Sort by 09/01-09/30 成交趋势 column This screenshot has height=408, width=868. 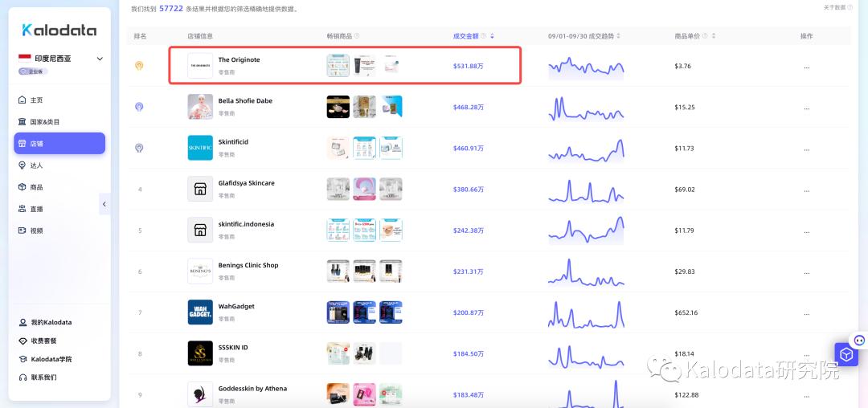(618, 36)
